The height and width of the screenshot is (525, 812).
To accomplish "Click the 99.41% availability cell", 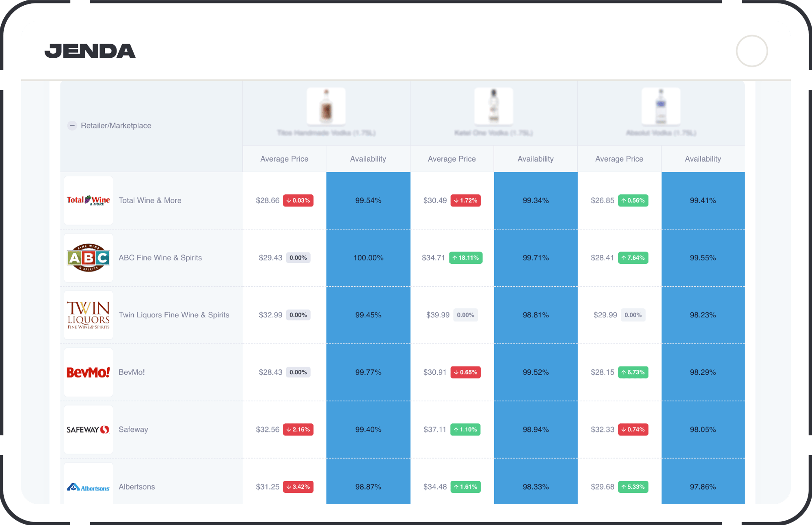I will pyautogui.click(x=703, y=200).
